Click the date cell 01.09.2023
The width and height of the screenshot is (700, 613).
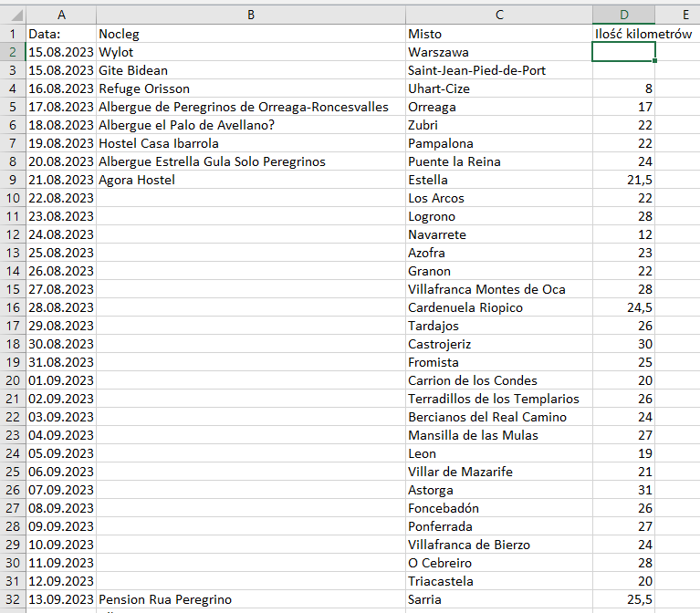click(61, 380)
